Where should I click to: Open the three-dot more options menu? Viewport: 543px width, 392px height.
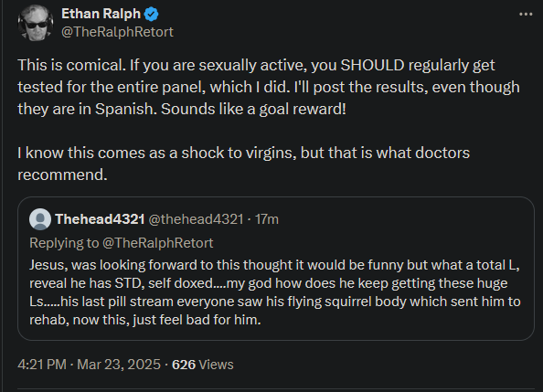(526, 15)
